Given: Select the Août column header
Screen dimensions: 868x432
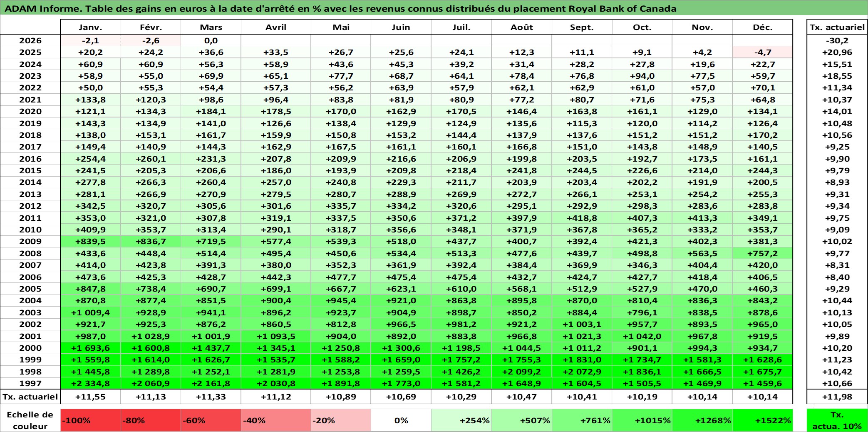Looking at the screenshot, I should [522, 27].
